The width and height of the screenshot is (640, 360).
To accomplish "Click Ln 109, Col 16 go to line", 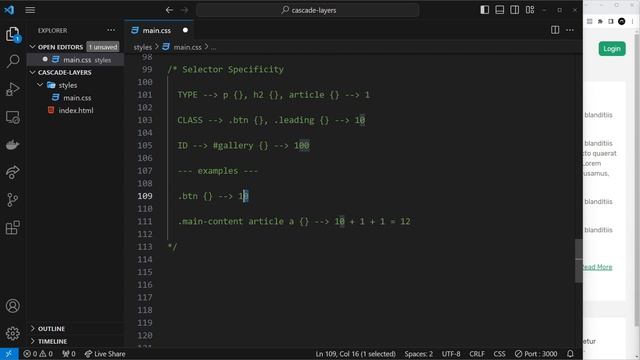I will click(x=355, y=353).
